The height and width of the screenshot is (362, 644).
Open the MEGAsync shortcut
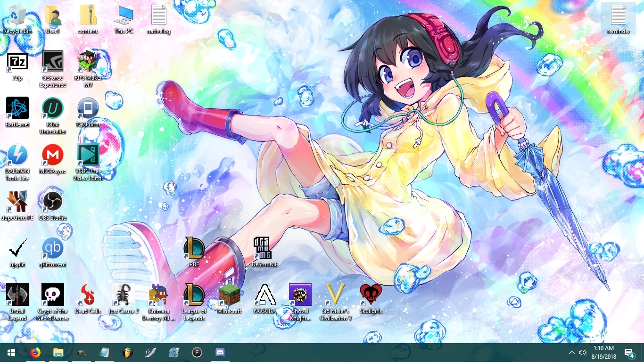coord(53,159)
